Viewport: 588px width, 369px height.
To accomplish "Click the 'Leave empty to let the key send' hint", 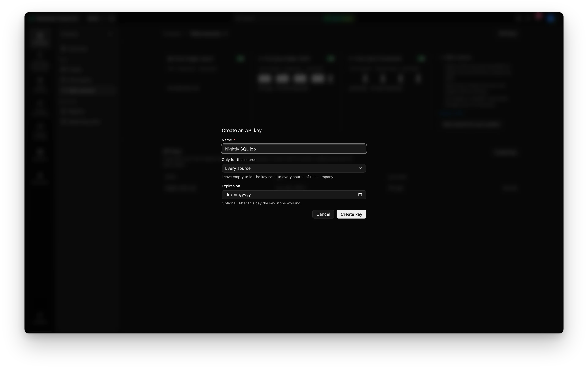I will [277, 177].
